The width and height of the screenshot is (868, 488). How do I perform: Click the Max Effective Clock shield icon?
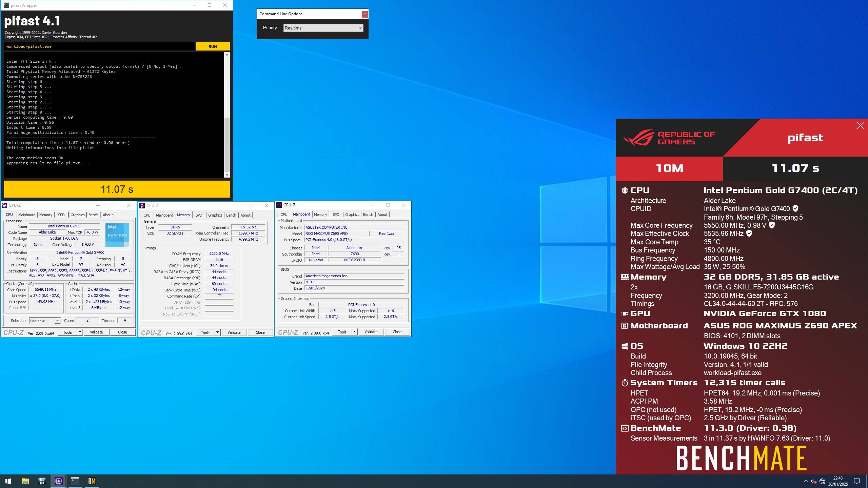[x=749, y=233]
